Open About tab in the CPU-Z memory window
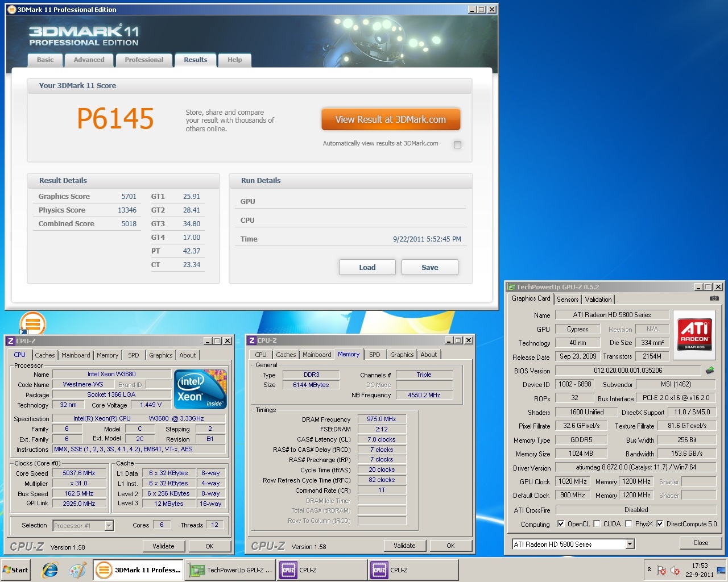 (x=429, y=355)
